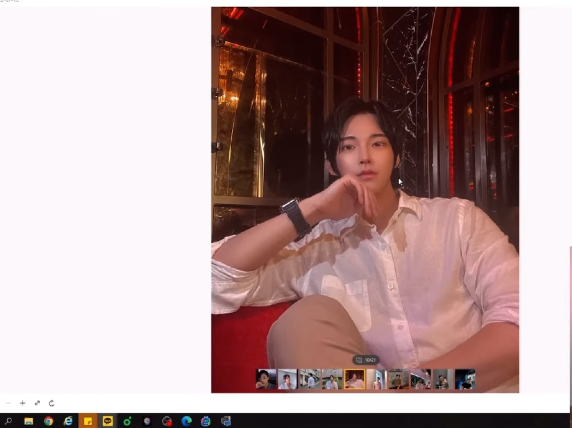This screenshot has width=572, height=428.
Task: Select the seventh thumbnail, man in olive shirt
Action: (x=399, y=379)
